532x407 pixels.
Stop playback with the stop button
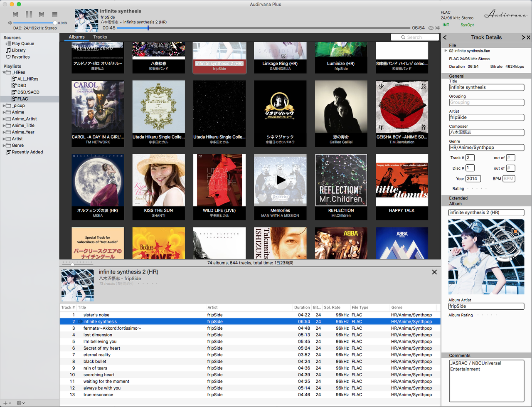55,14
